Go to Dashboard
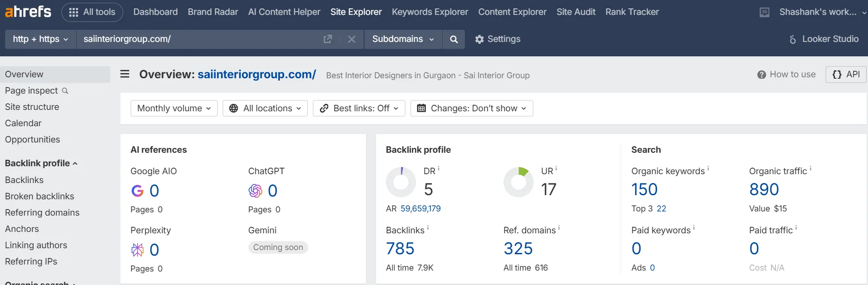Viewport: 868px width, 285px height. (155, 12)
